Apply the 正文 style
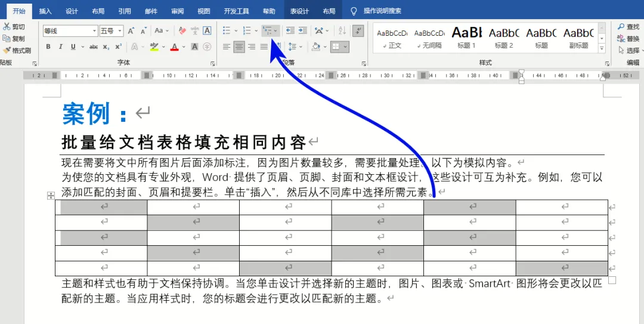644x324 pixels. [392, 38]
